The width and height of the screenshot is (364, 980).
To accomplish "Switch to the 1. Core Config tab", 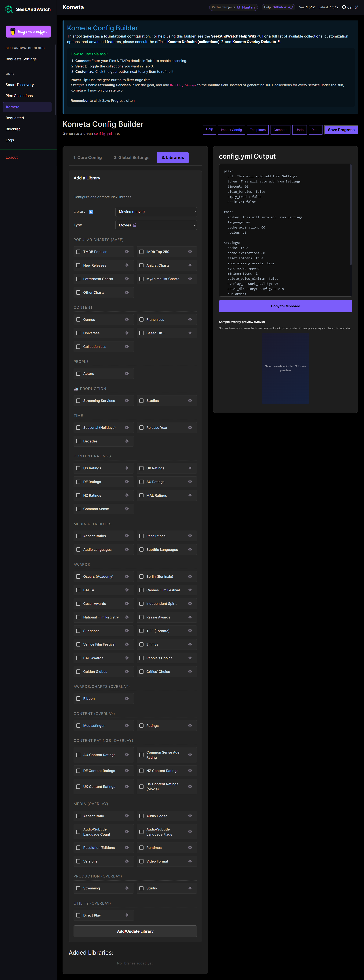I will pos(88,157).
